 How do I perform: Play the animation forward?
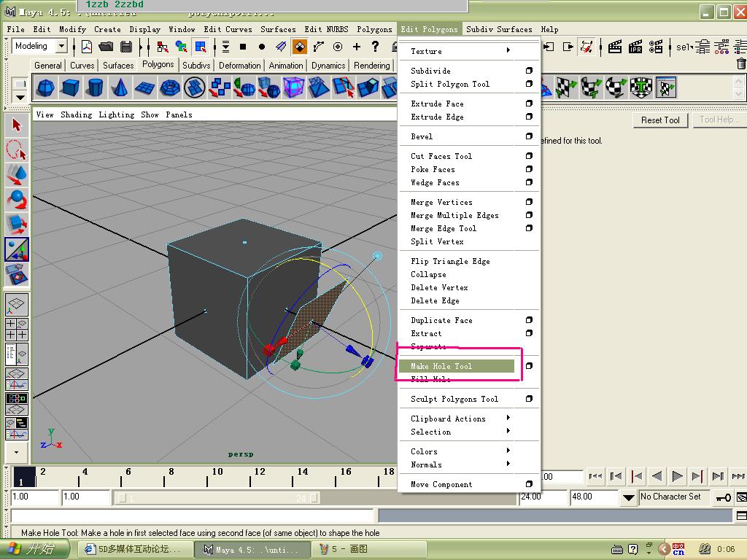click(x=676, y=475)
